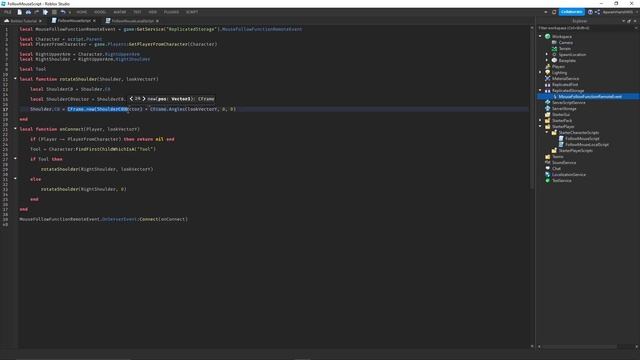Select StarterPlayerScripts in the Explorer tree

pyautogui.click(x=576, y=151)
